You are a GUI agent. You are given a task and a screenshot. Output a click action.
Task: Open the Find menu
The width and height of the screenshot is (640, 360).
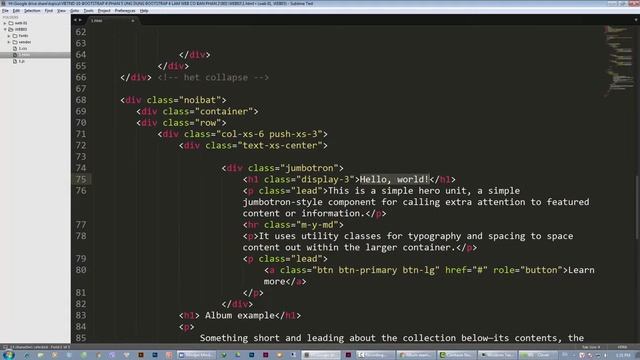tap(49, 11)
